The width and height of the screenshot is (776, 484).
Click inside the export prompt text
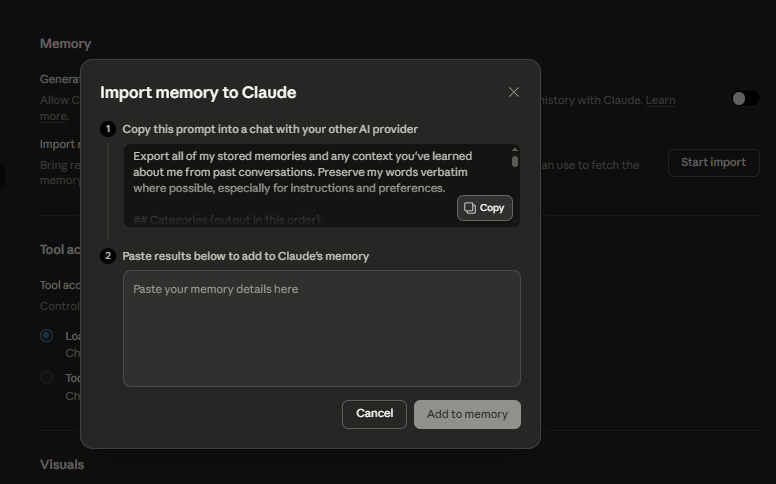point(300,172)
